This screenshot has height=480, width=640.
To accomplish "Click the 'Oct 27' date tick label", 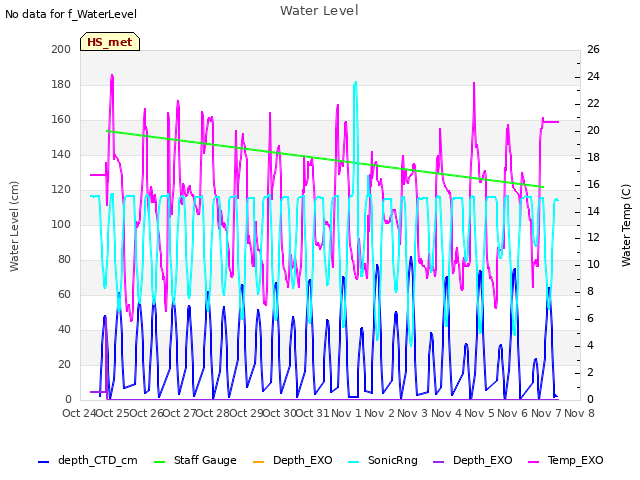I will click(179, 413).
